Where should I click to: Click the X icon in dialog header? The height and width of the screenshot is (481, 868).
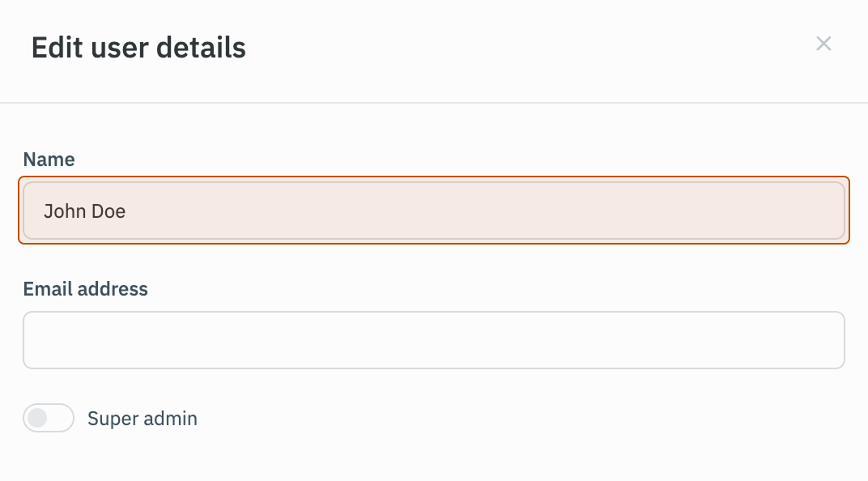coord(823,44)
